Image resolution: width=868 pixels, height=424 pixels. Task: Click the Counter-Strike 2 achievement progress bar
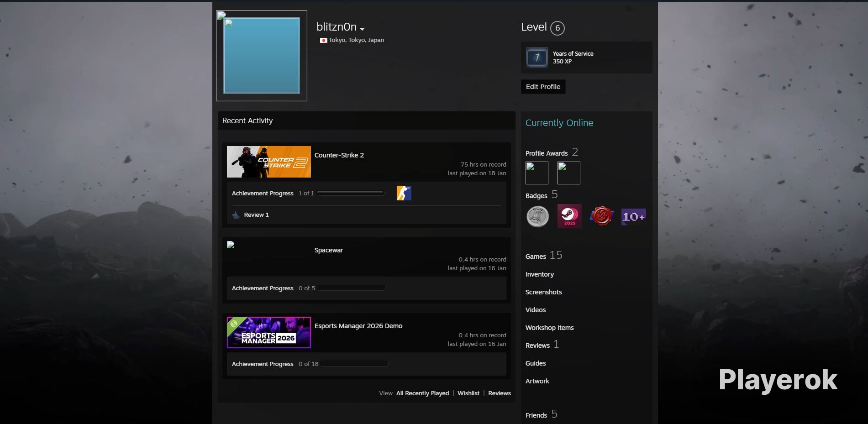pyautogui.click(x=350, y=193)
